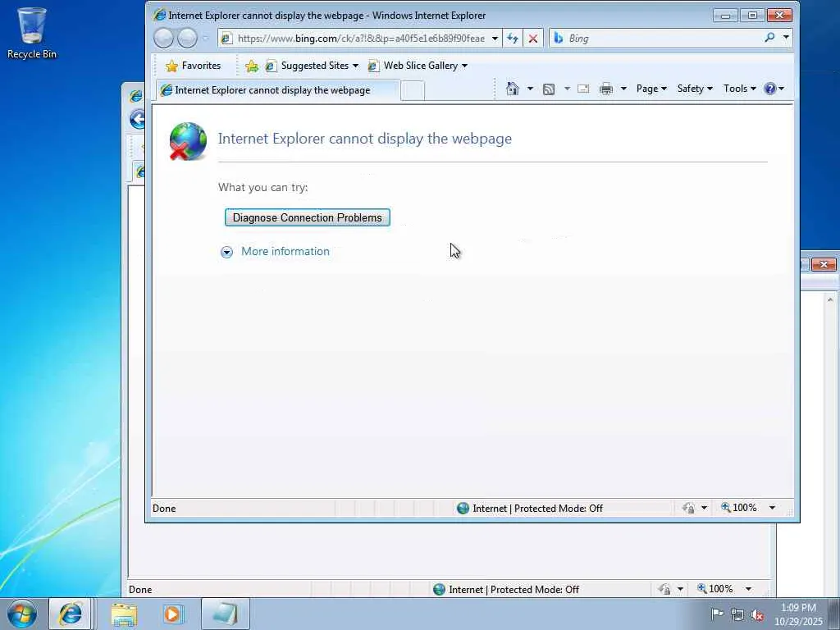Open the Safety menu
This screenshot has width=840, height=630.
(694, 89)
